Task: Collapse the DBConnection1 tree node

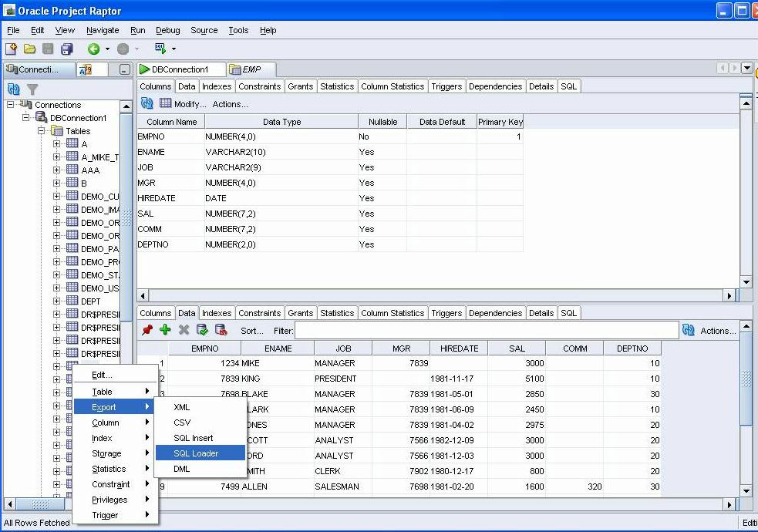Action: coord(26,118)
